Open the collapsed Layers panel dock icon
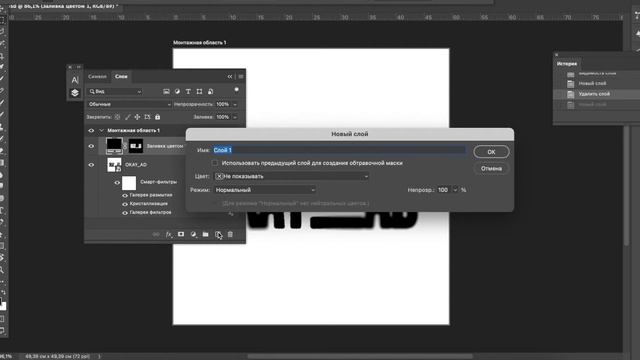 (x=75, y=93)
